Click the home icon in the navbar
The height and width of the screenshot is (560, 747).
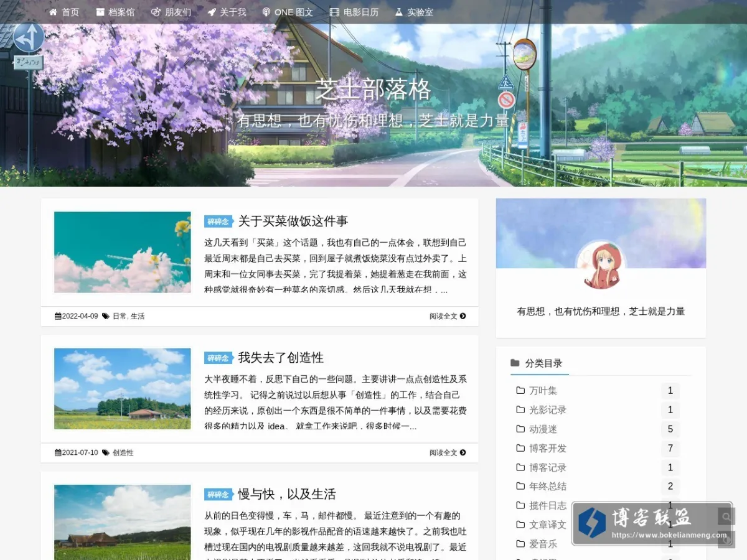click(x=54, y=12)
